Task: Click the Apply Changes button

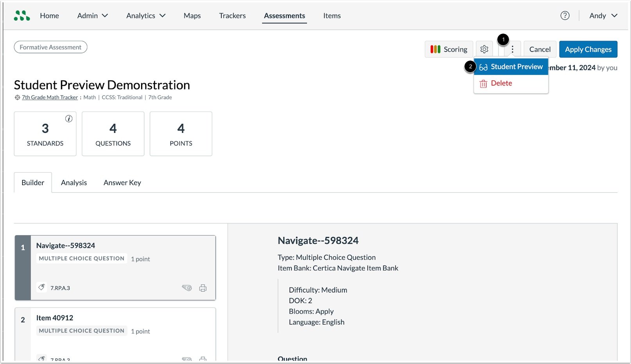Action: (x=588, y=49)
